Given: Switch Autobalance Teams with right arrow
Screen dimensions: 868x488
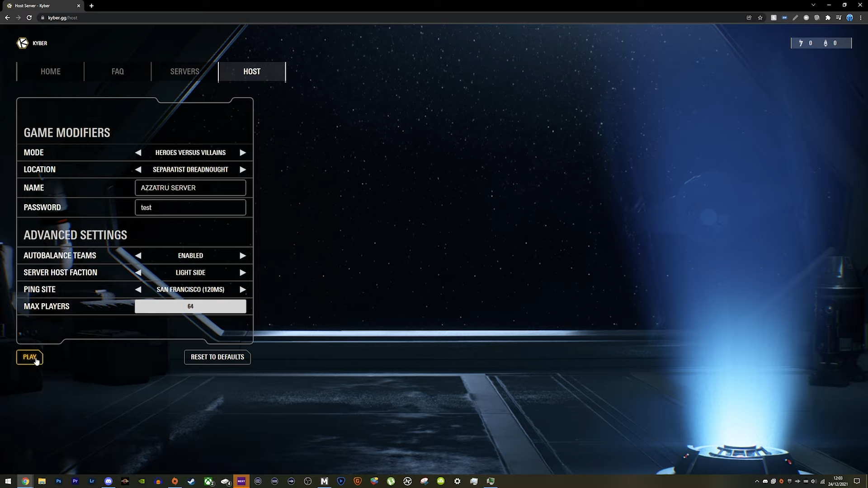Looking at the screenshot, I should pos(243,256).
